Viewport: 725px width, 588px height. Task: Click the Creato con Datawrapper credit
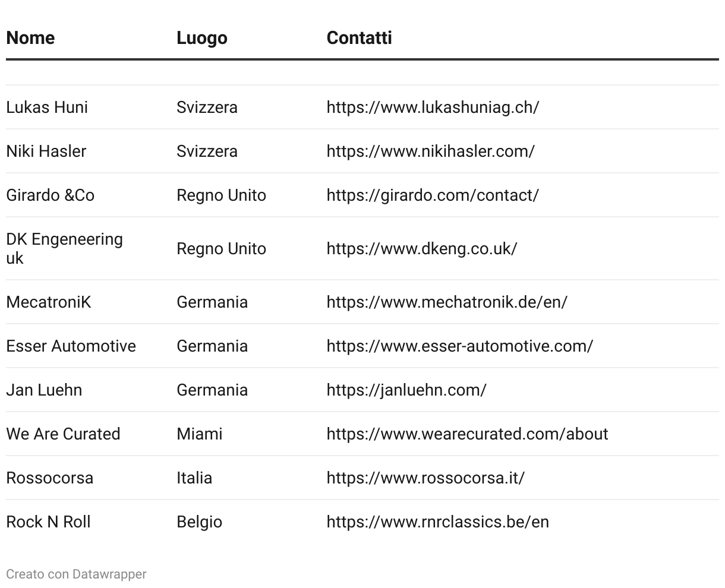[x=76, y=574]
